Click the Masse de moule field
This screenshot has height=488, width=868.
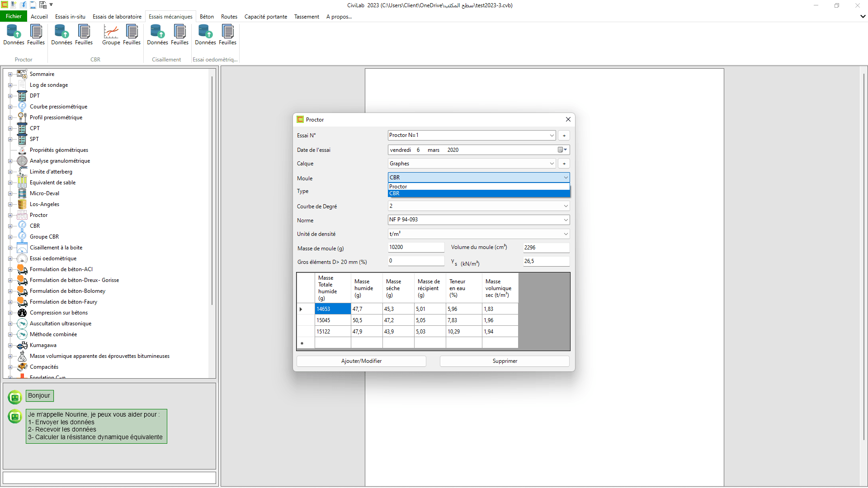point(416,247)
